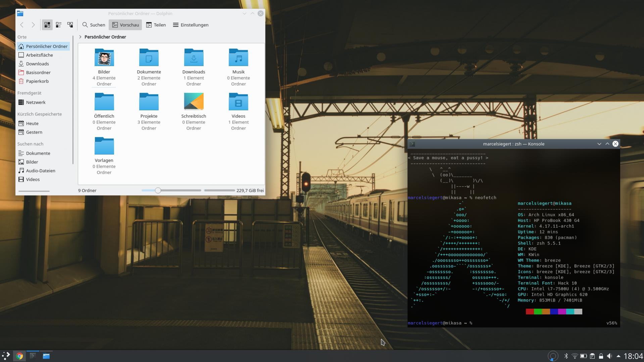
Task: Switch to Konsole in the taskbar
Action: coord(33,356)
